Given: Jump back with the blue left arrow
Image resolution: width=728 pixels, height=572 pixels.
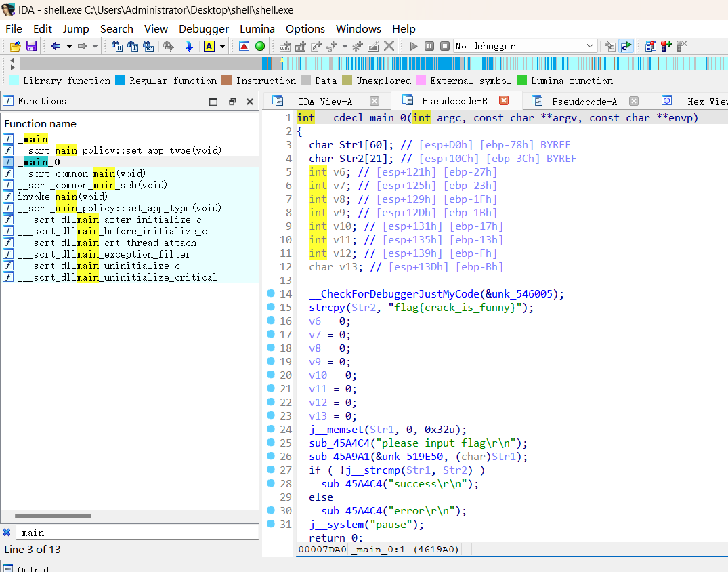Looking at the screenshot, I should (x=56, y=46).
